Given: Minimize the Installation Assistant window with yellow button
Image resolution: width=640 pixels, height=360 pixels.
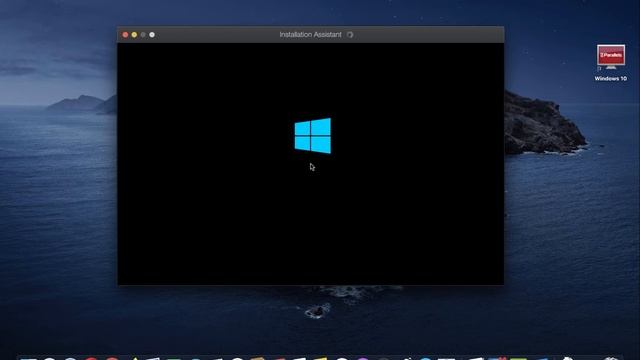Looking at the screenshot, I should click(x=134, y=35).
